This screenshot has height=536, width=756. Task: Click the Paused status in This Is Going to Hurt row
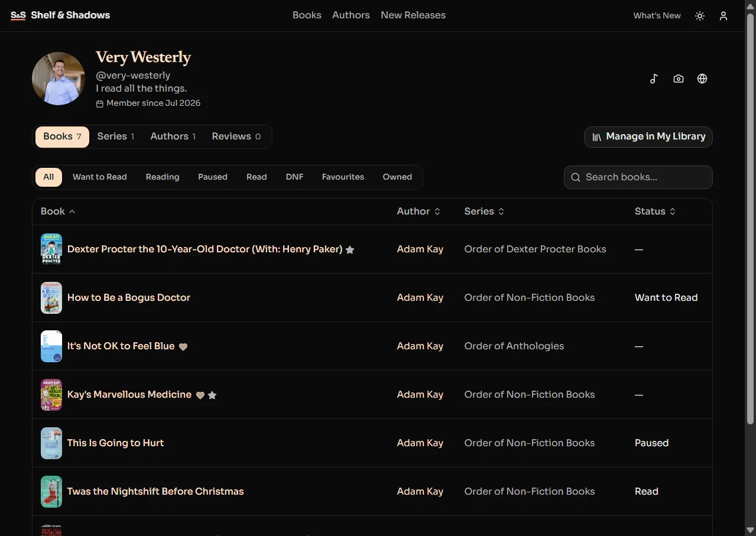(x=651, y=443)
